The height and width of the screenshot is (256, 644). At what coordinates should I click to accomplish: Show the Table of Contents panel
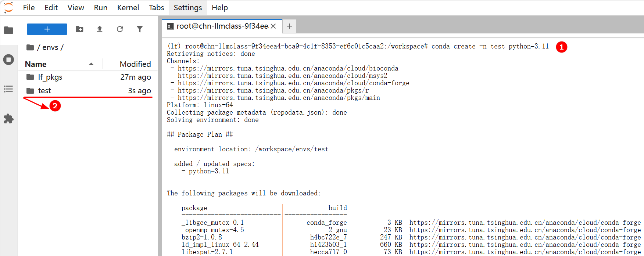click(x=8, y=89)
